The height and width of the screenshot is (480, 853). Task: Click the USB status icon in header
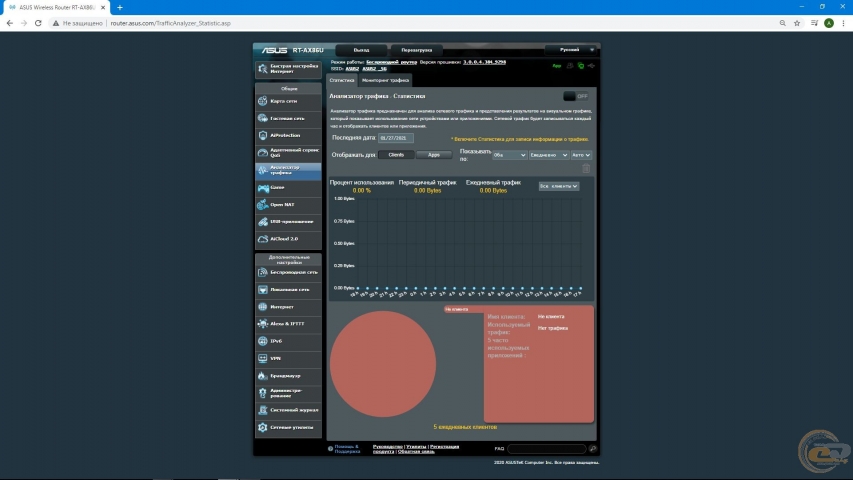591,66
